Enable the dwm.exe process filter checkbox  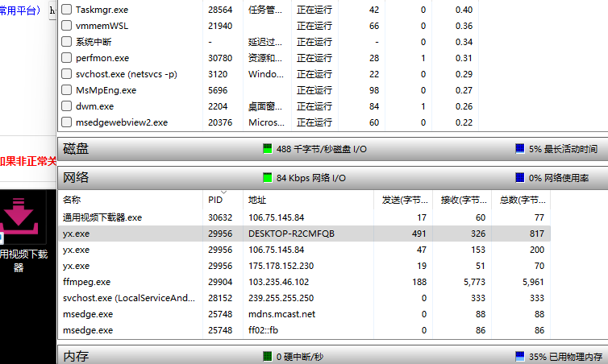(x=67, y=106)
